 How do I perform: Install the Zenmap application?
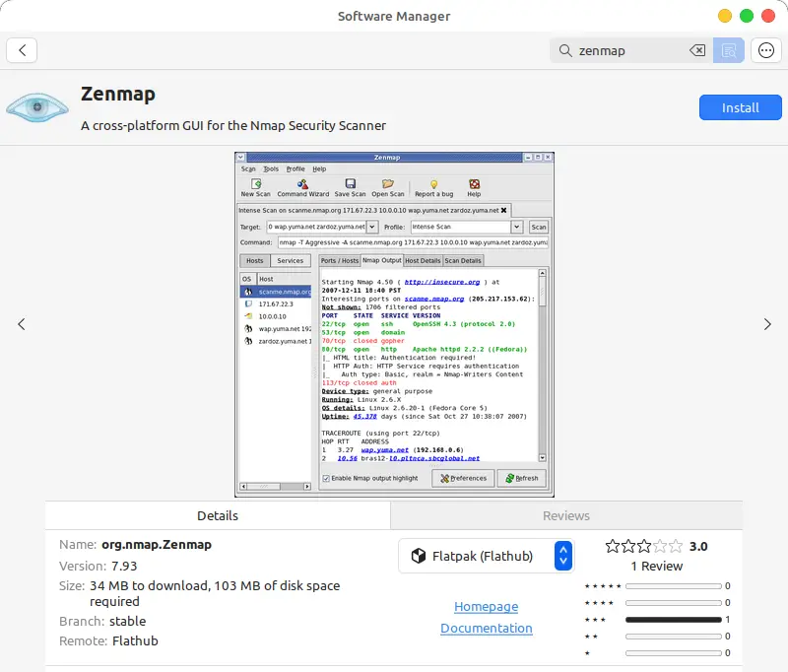click(741, 107)
